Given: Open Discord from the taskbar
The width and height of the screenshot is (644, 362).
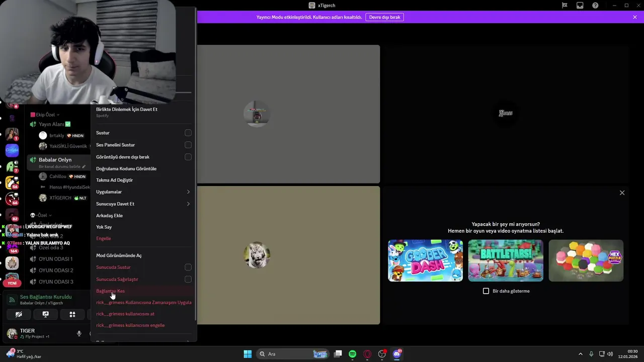Looking at the screenshot, I should pos(397,354).
